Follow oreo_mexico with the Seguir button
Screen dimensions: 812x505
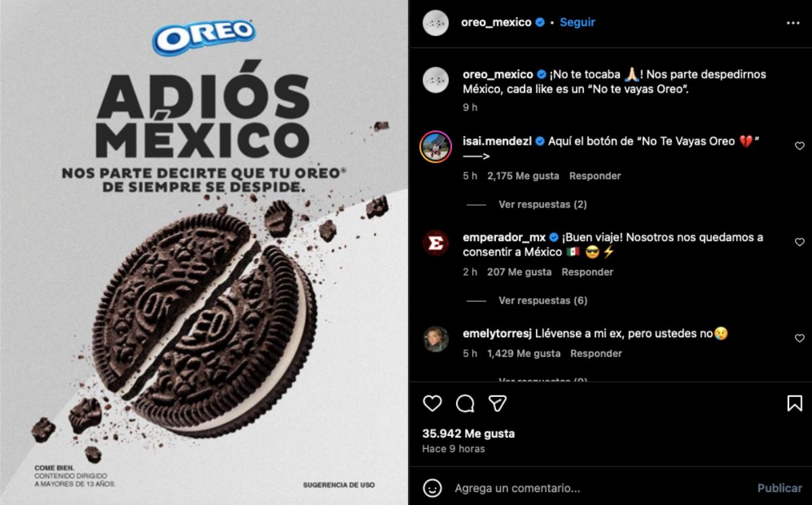click(x=577, y=22)
